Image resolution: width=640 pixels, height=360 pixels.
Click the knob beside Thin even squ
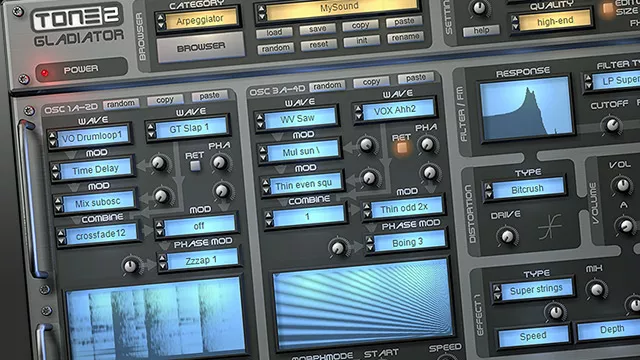369,178
